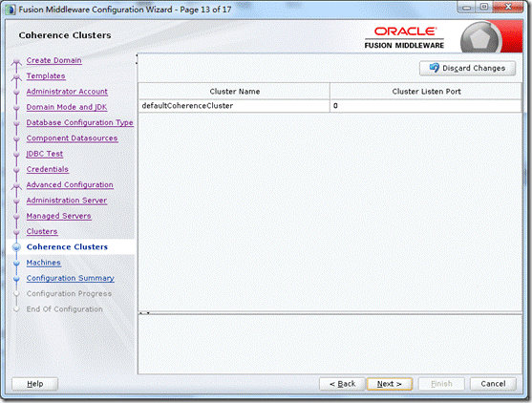Edit the defaultCoherenceCluster name cell
Image resolution: width=532 pixels, height=403 pixels.
tap(234, 106)
